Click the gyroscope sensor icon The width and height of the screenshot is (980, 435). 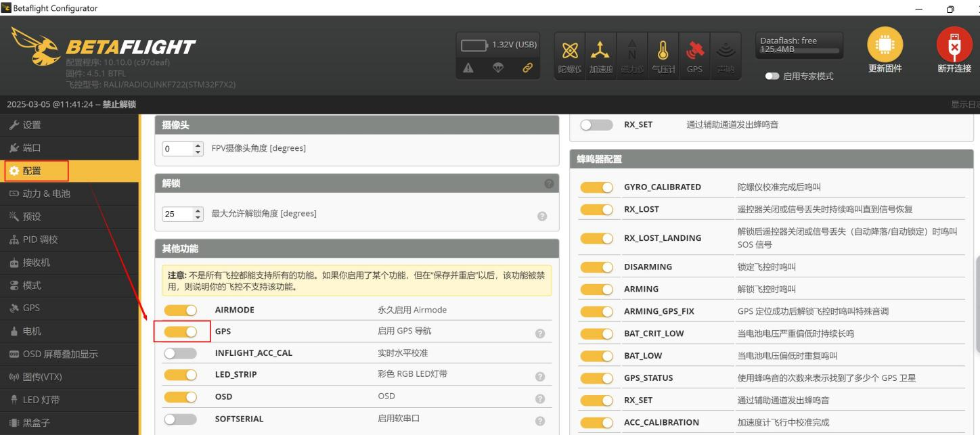click(570, 51)
